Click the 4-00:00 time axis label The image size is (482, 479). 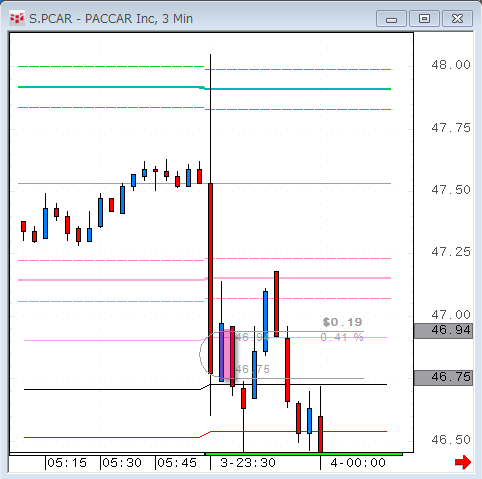[358, 463]
